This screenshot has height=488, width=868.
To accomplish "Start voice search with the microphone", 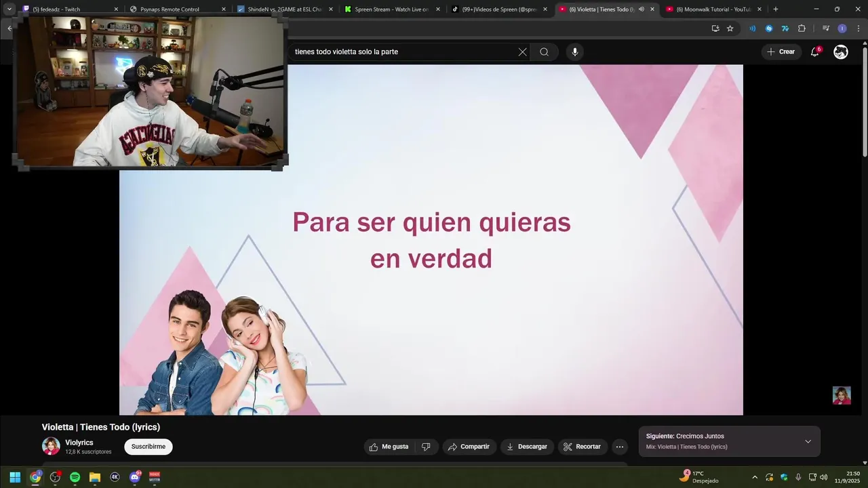I will tap(575, 52).
